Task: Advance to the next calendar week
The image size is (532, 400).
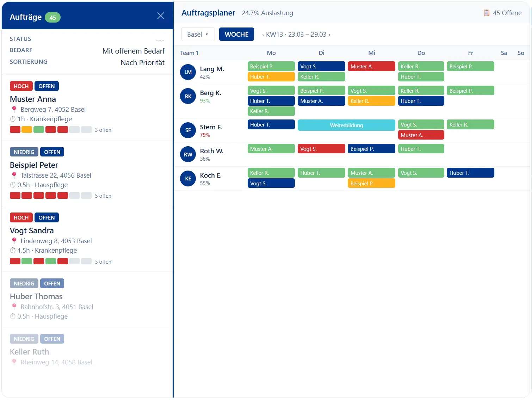Action: click(329, 35)
